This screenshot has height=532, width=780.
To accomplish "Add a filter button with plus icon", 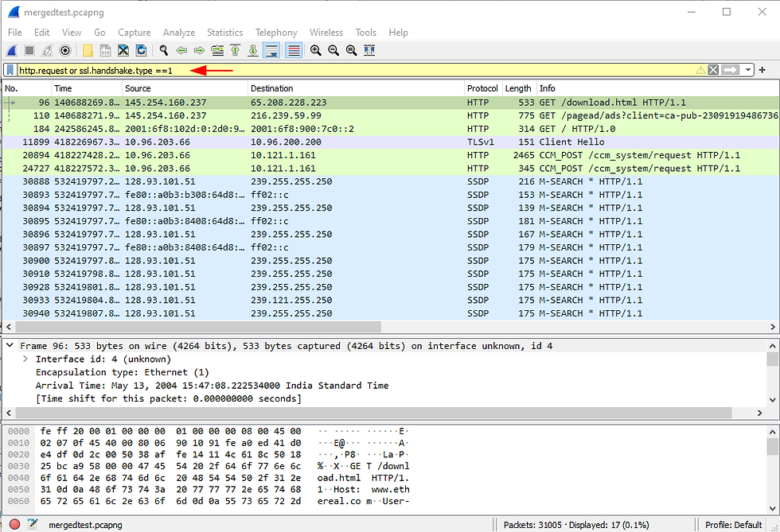I will [762, 70].
